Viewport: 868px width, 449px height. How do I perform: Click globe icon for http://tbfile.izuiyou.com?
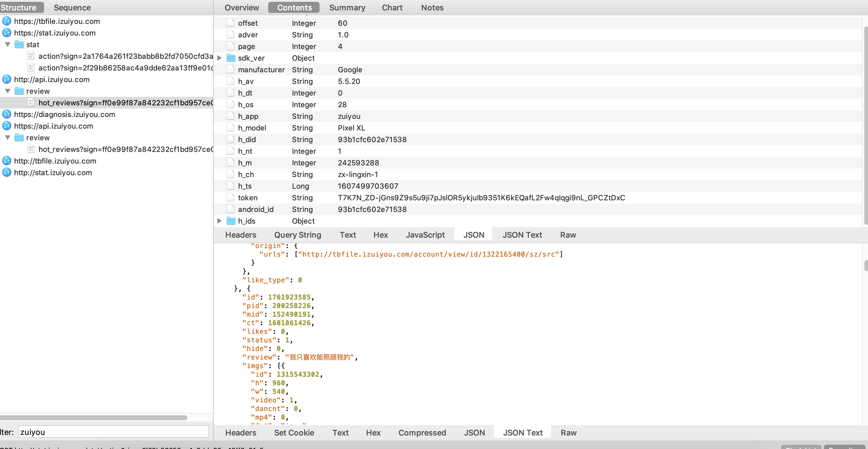pos(7,161)
